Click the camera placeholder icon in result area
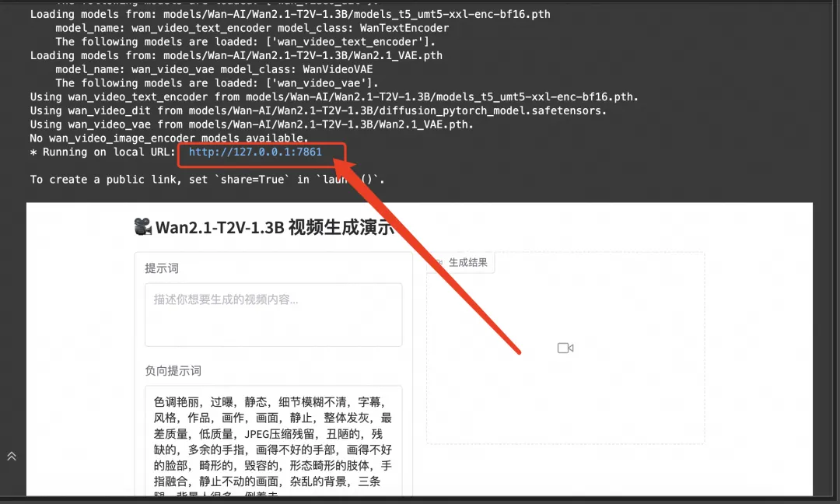840x504 pixels. (x=565, y=348)
